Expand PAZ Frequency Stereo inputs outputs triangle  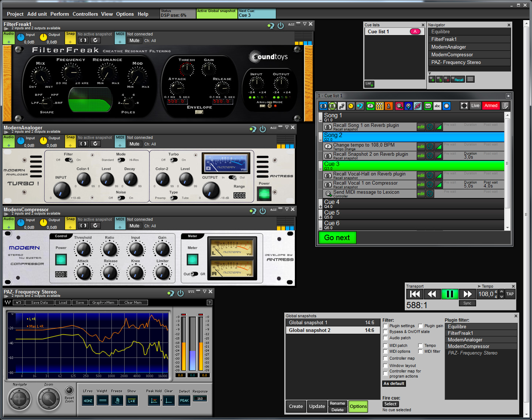[6, 296]
